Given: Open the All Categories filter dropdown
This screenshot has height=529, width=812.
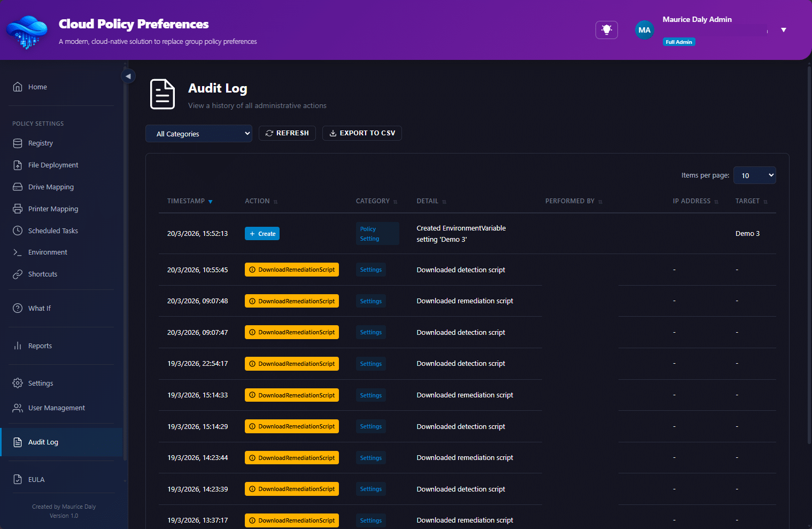Looking at the screenshot, I should [x=198, y=134].
